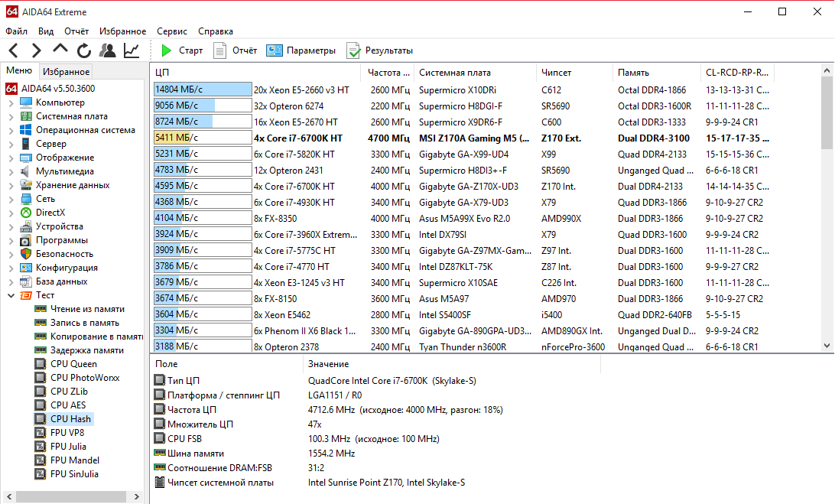Click the CPU AES chip icon
835x504 pixels.
point(40,405)
